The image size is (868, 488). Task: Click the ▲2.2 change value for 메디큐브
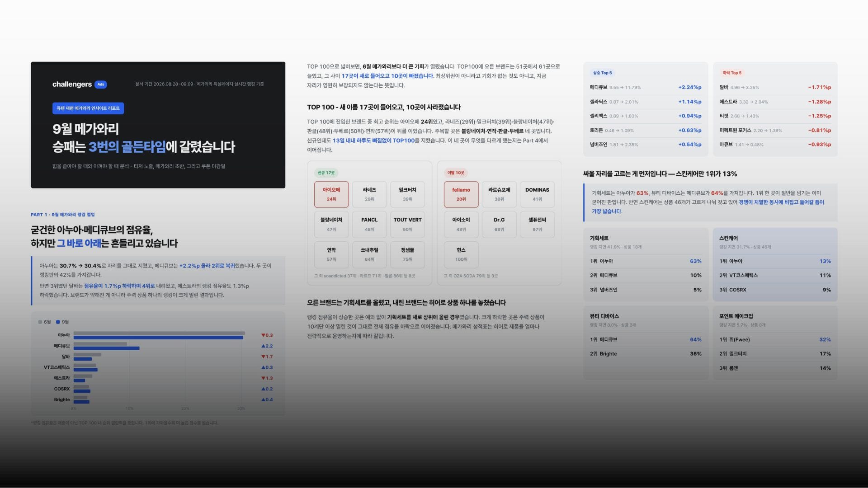point(267,346)
